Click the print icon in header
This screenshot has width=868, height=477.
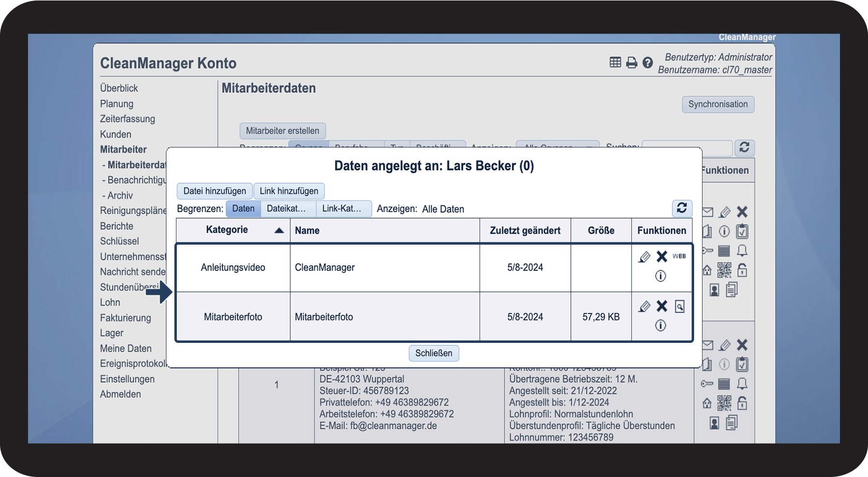632,63
